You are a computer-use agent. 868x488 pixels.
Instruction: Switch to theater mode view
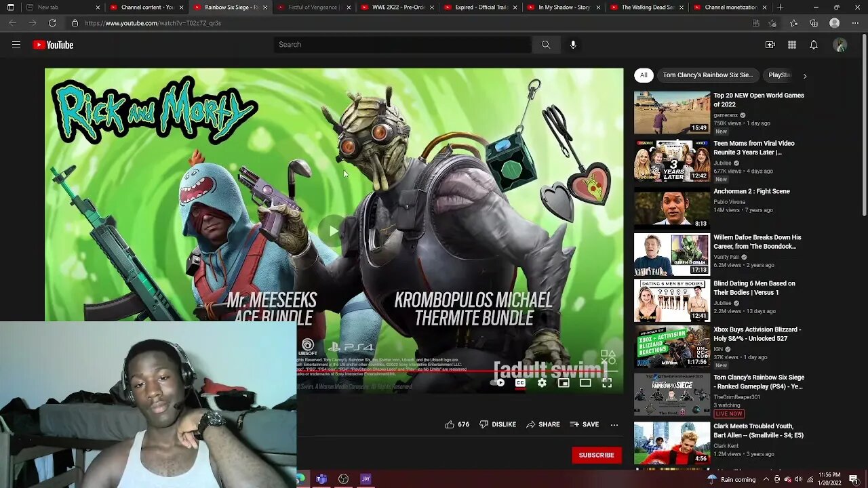585,383
